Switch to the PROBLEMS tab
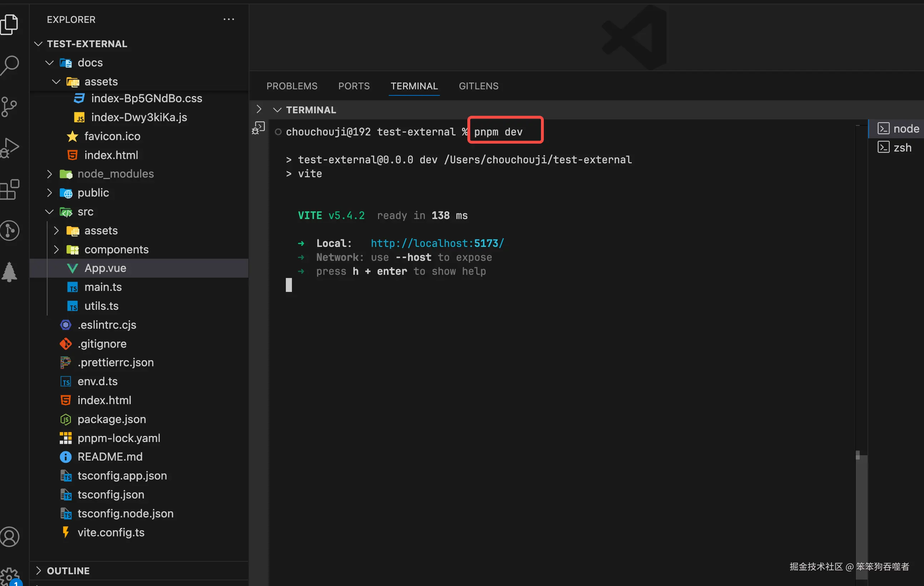Screen dimensions: 924x586 [x=292, y=86]
